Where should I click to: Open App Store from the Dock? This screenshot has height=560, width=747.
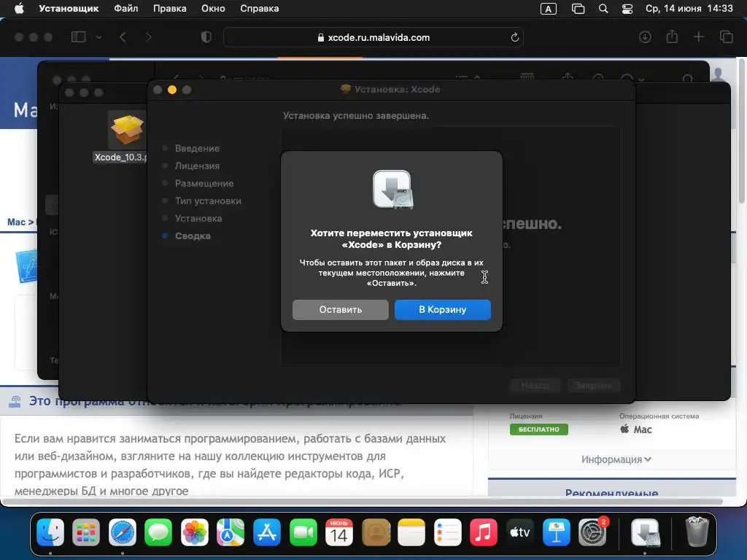(267, 532)
